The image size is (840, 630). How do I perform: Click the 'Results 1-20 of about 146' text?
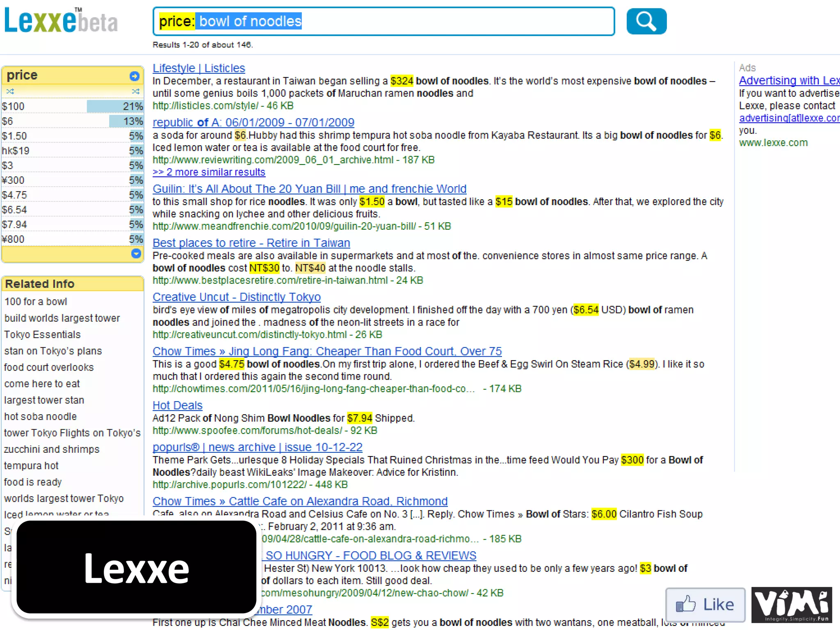(x=203, y=45)
